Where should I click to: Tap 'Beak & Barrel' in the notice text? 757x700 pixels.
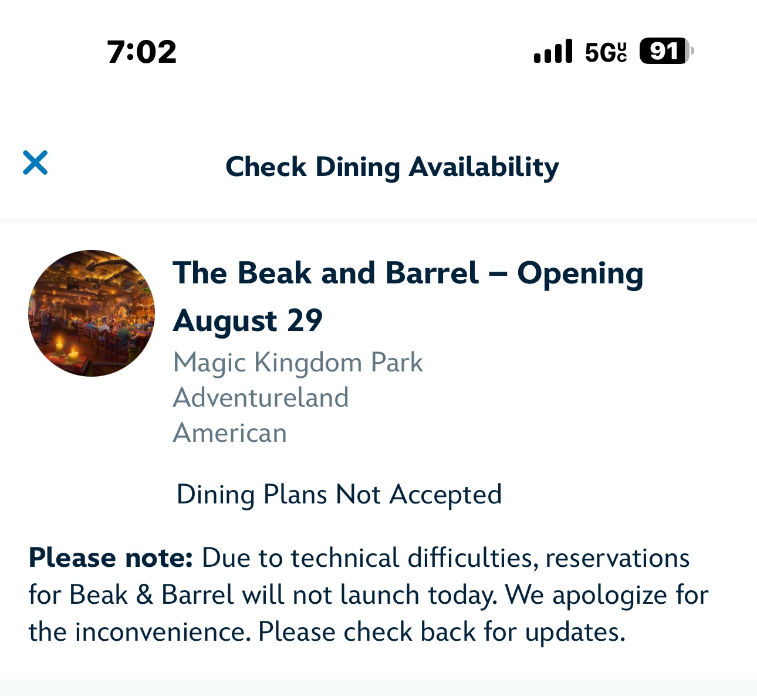pos(151,595)
